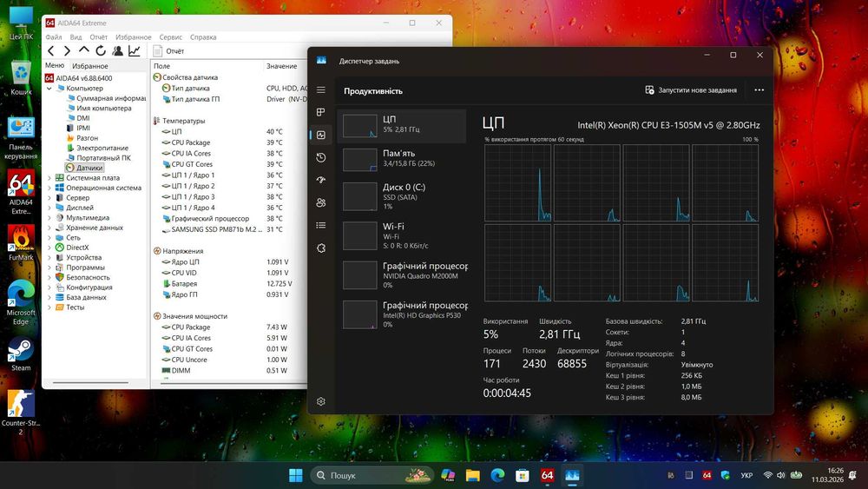
Task: Expand the Операционная система tree node
Action: pos(49,188)
